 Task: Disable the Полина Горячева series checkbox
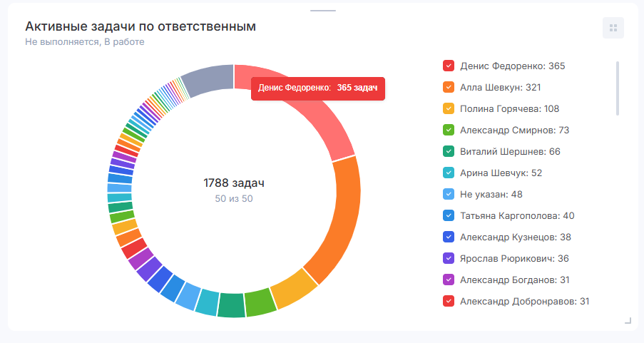click(x=449, y=109)
